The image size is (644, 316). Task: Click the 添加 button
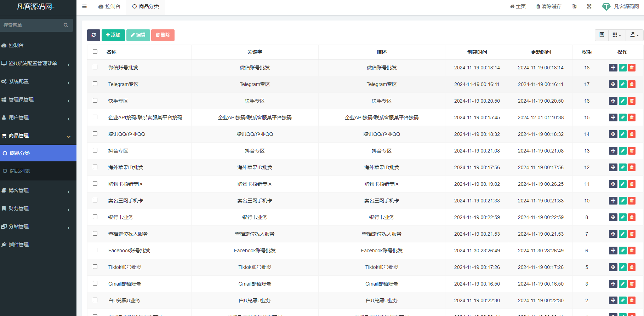tap(113, 35)
